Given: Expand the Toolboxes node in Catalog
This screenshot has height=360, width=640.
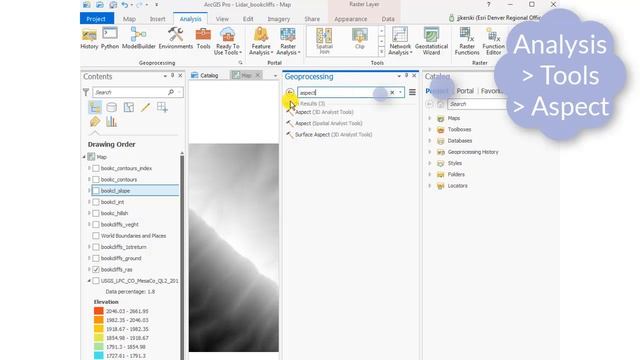Looking at the screenshot, I should (x=429, y=129).
